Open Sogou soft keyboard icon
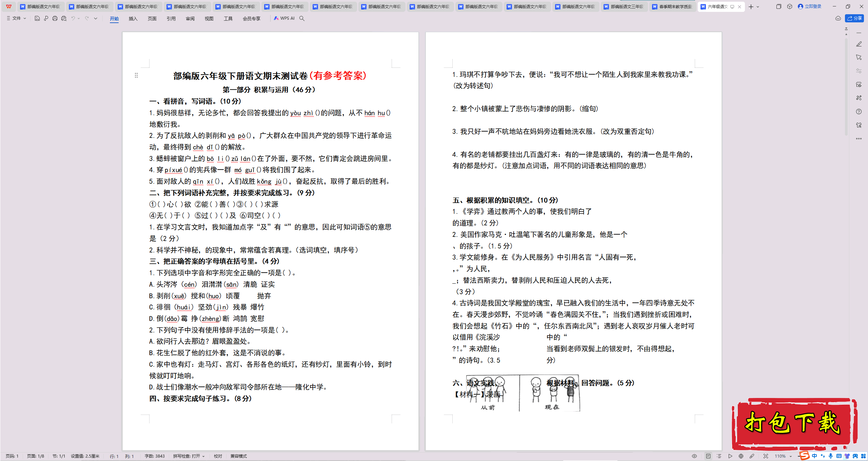The image size is (868, 461). coord(839,456)
